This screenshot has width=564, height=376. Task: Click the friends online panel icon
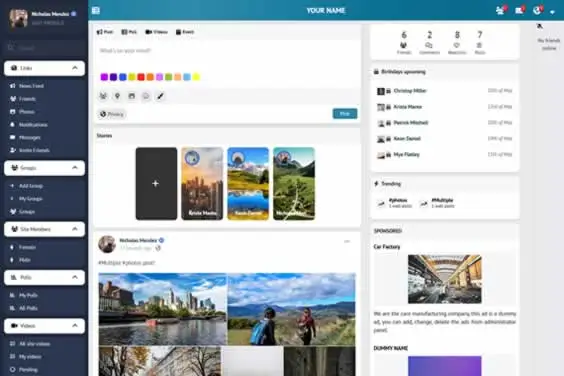pos(540,26)
